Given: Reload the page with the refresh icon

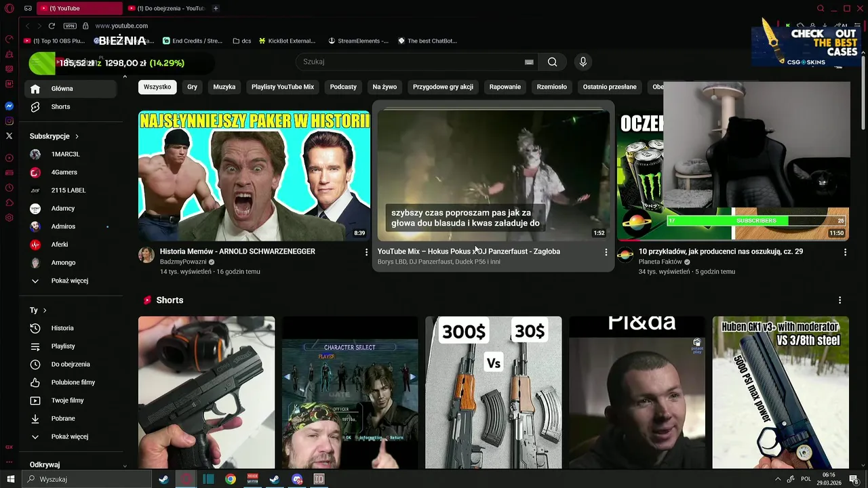Looking at the screenshot, I should 52,26.
